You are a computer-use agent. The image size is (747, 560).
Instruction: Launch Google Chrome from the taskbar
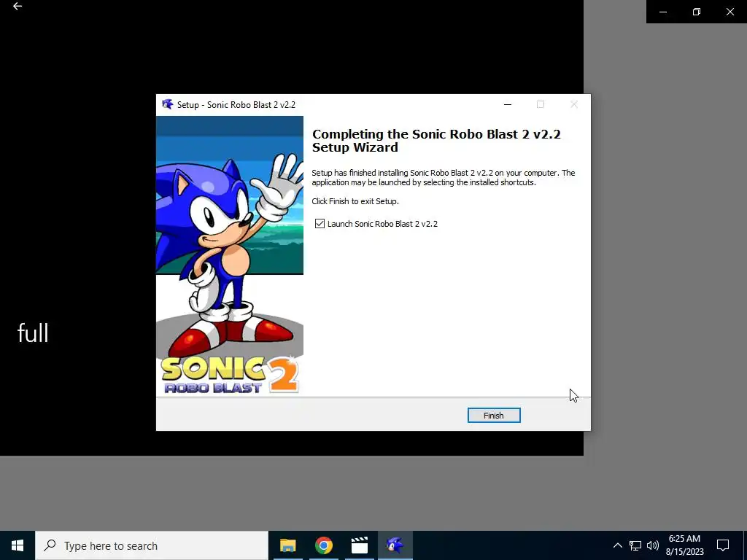pyautogui.click(x=323, y=545)
